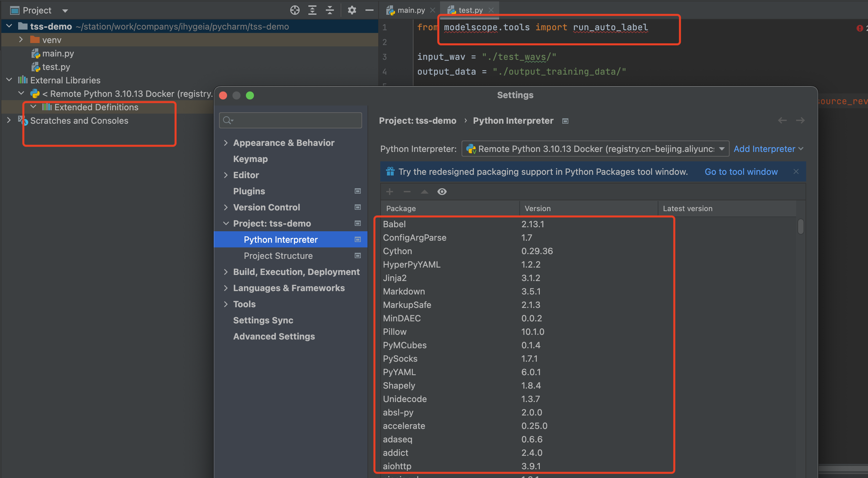This screenshot has height=478, width=868.
Task: Expand the Editor settings group
Action: tap(225, 175)
